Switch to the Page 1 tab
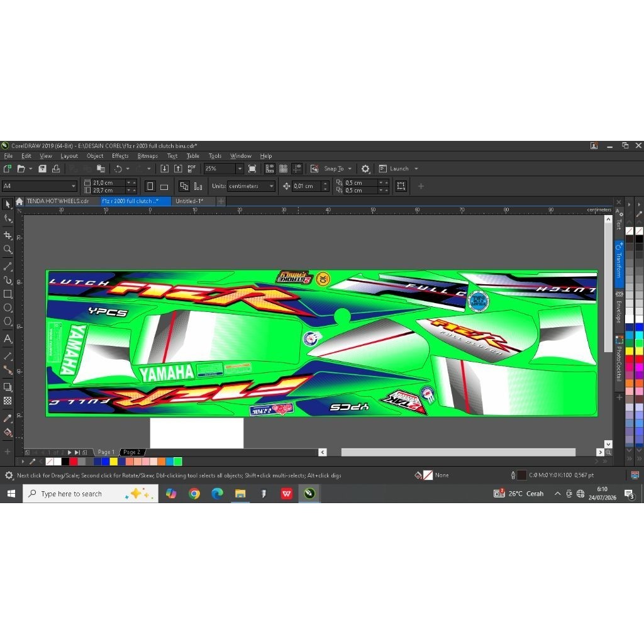The width and height of the screenshot is (644, 644). coord(106,452)
